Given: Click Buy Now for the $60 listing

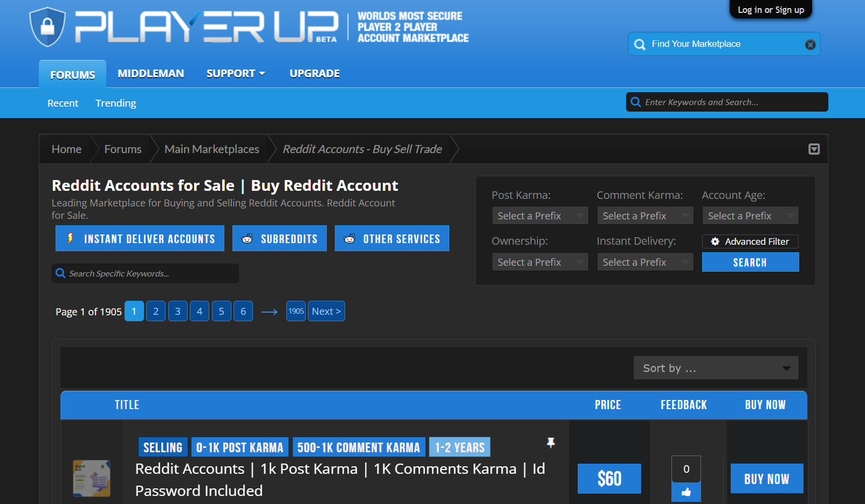Looking at the screenshot, I should [767, 479].
